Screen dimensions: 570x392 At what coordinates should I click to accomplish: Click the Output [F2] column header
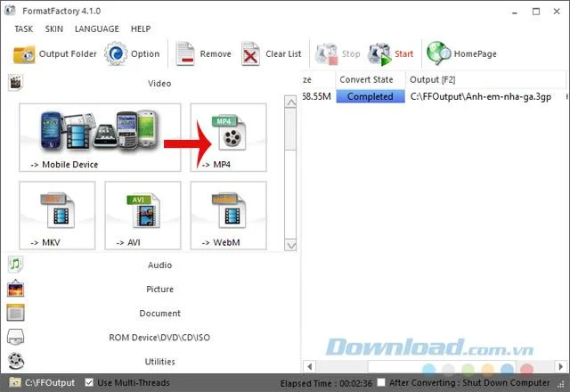485,79
